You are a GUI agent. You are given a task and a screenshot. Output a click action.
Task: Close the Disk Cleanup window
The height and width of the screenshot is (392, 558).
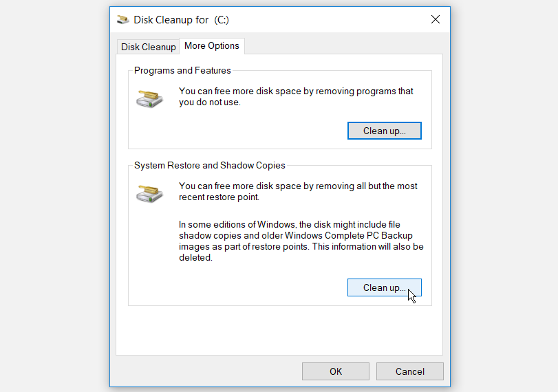point(435,20)
